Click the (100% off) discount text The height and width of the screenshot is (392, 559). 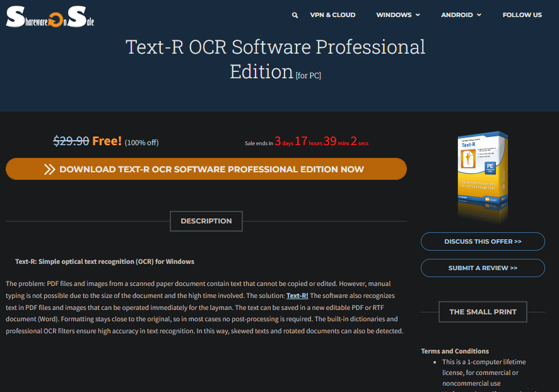[x=141, y=143]
